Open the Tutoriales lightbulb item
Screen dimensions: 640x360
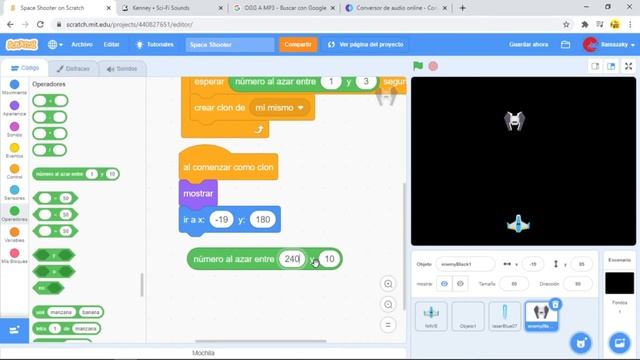pos(155,44)
